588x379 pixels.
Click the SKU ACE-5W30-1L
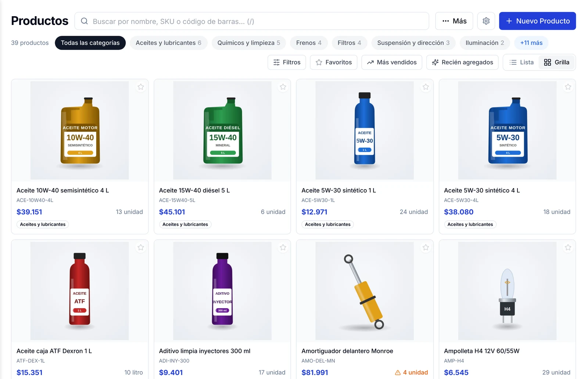tap(318, 200)
